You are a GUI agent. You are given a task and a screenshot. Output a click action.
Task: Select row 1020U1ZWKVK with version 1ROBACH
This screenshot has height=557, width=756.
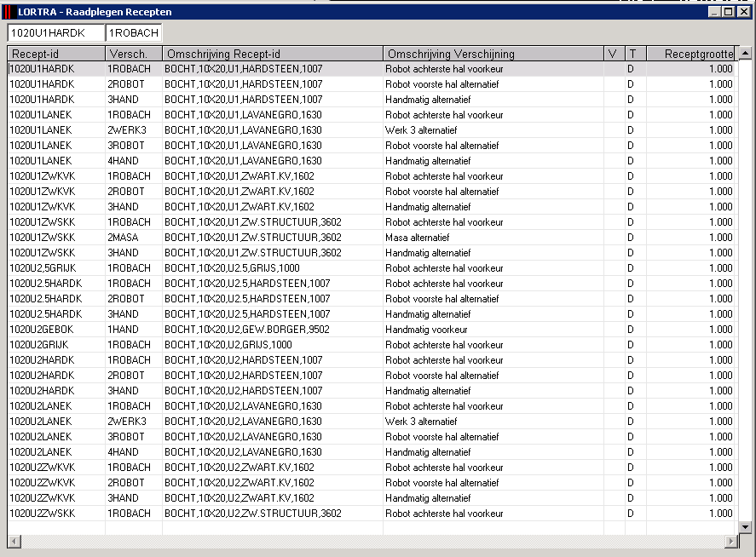pos(373,176)
